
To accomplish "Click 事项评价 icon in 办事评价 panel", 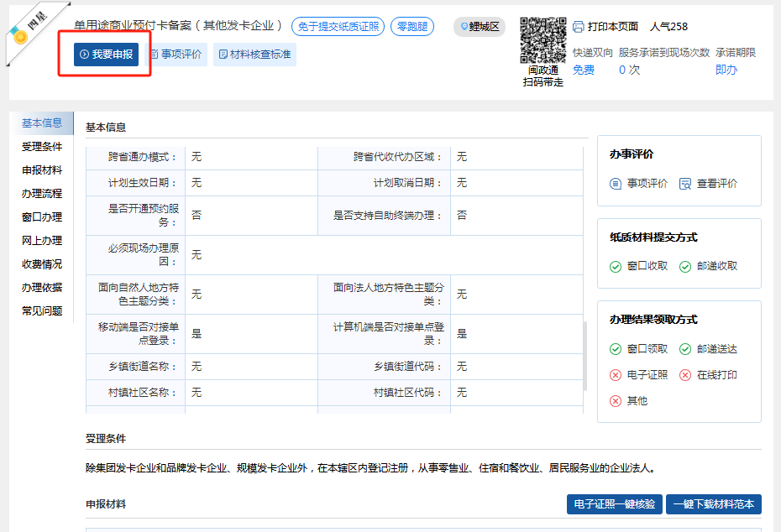I will (616, 184).
